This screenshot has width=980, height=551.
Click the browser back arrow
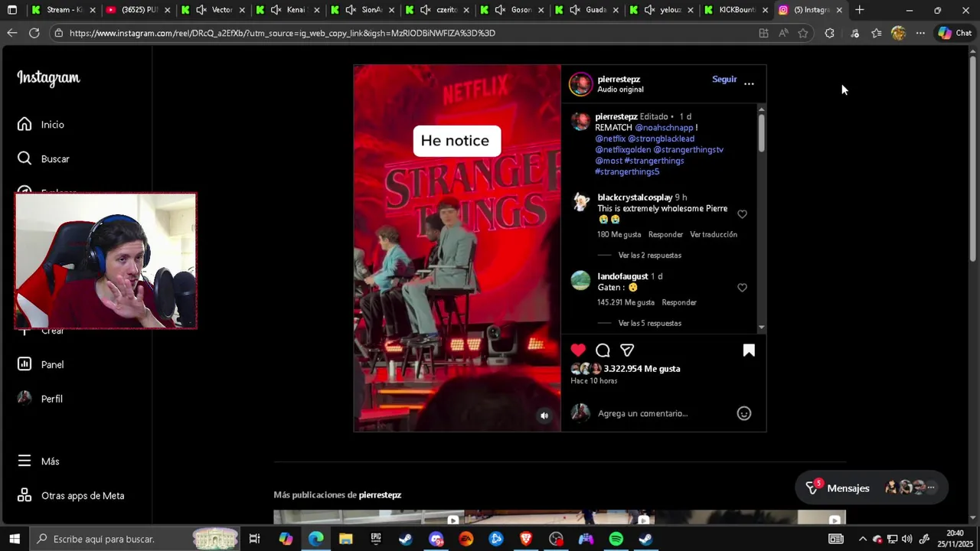11,33
